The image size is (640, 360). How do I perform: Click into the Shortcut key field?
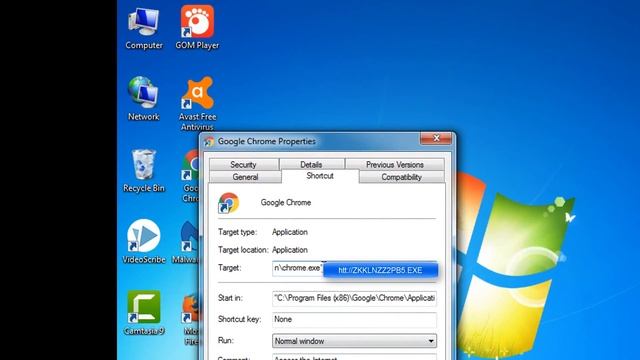click(354, 320)
